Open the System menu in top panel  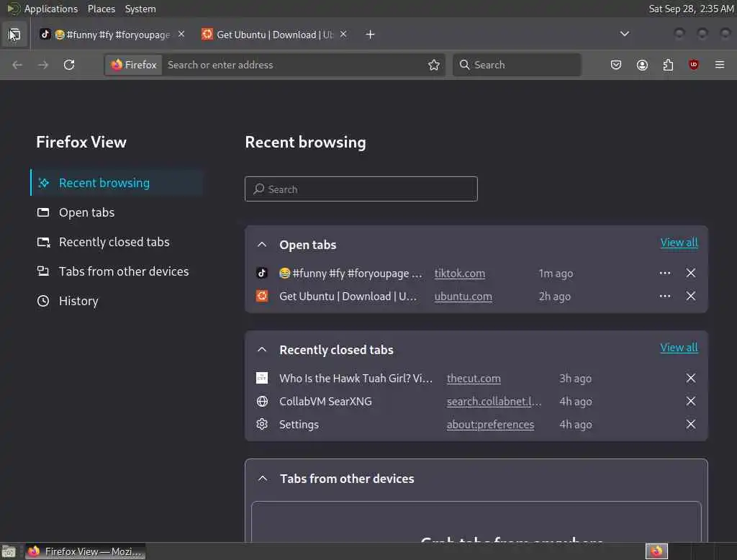coord(140,9)
